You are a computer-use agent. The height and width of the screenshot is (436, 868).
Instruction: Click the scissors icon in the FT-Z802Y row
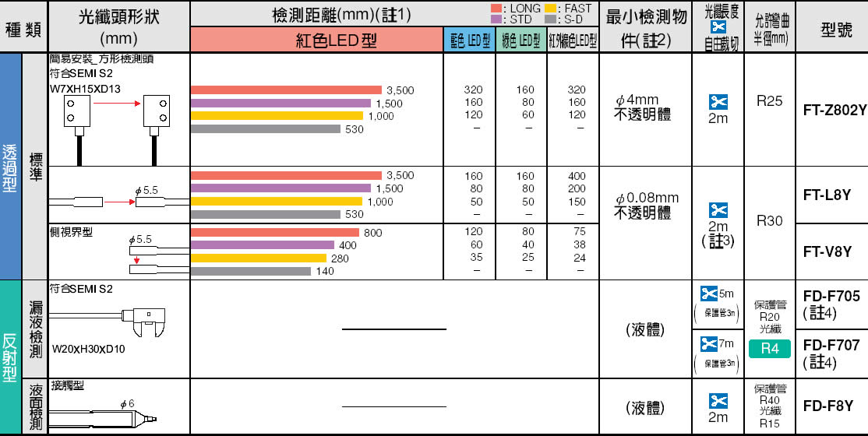point(718,101)
